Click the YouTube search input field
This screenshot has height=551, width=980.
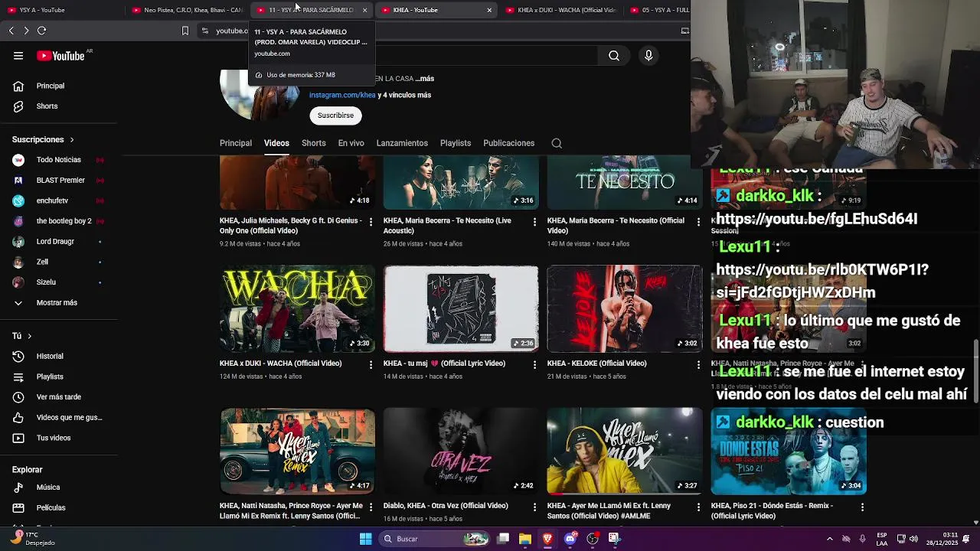coord(486,56)
